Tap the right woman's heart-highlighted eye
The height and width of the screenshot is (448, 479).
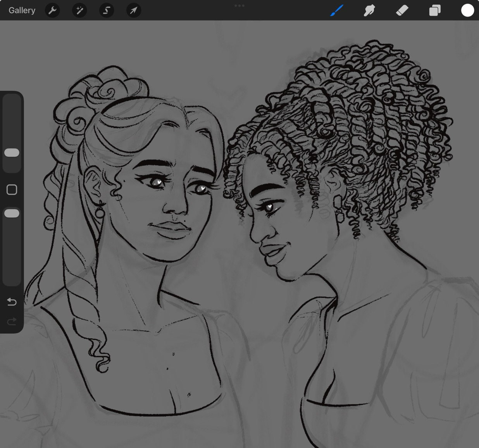tap(269, 207)
